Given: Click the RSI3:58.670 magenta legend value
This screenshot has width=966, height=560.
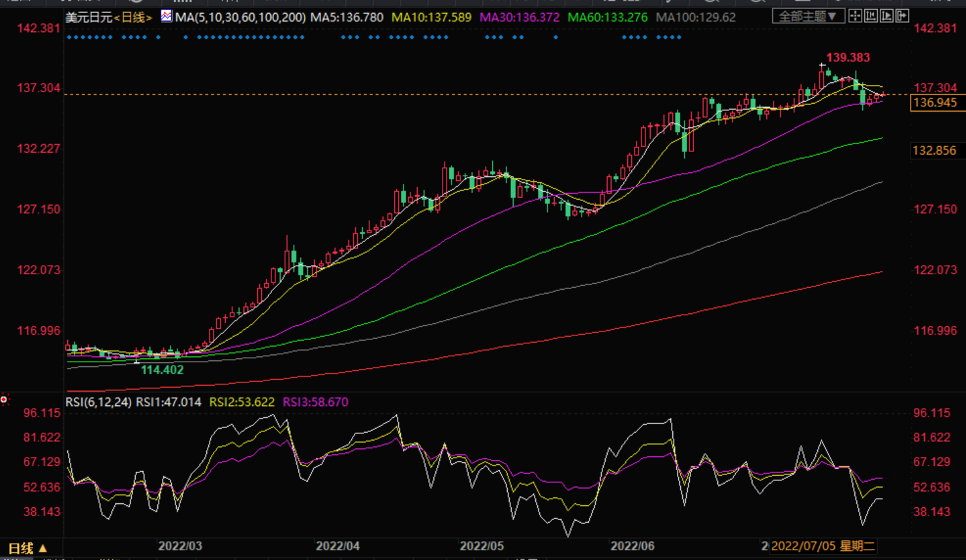Looking at the screenshot, I should click(x=315, y=402).
